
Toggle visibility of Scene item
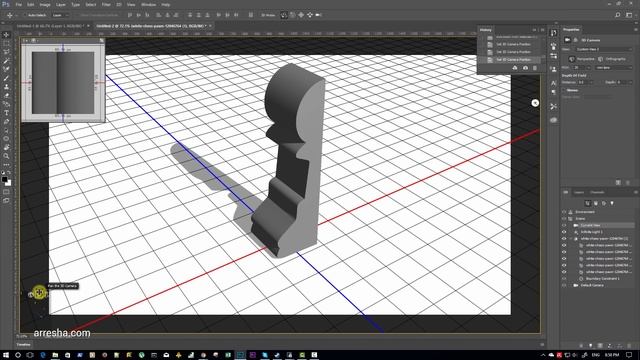click(564, 219)
